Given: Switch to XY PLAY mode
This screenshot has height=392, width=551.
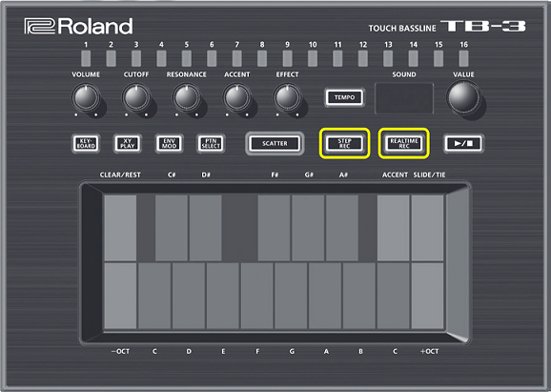Looking at the screenshot, I should click(128, 143).
